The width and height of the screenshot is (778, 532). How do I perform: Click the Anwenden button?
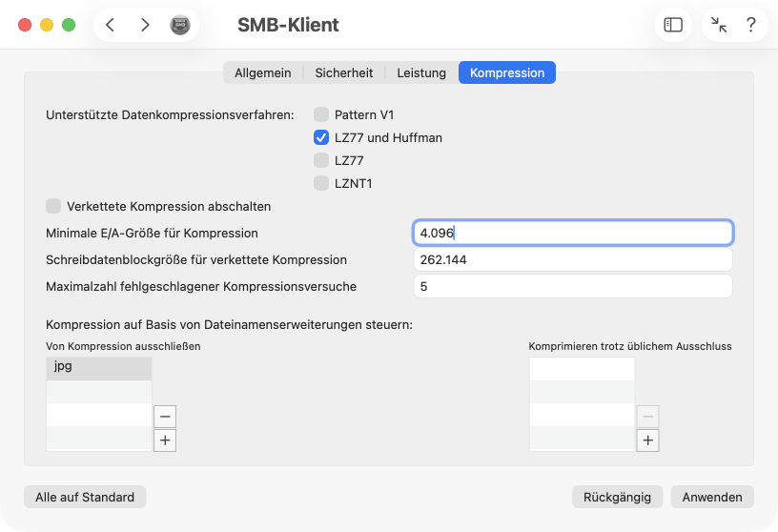pyautogui.click(x=712, y=497)
